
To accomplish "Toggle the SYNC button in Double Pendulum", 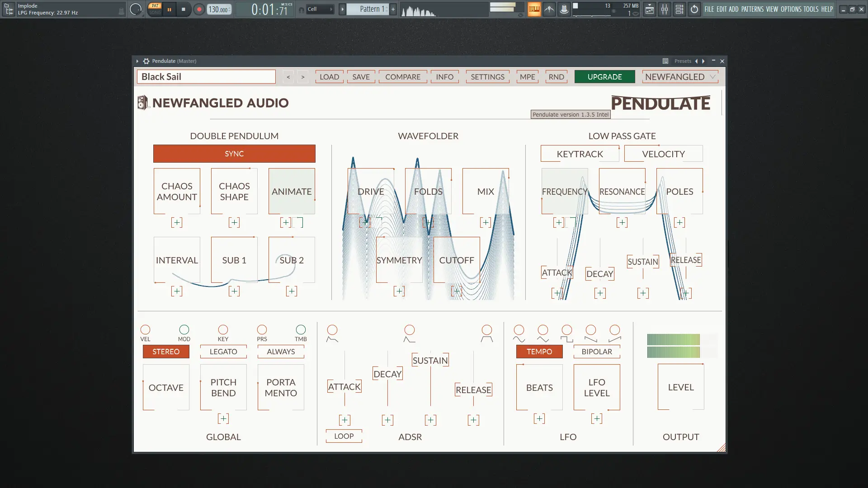I will click(x=234, y=154).
